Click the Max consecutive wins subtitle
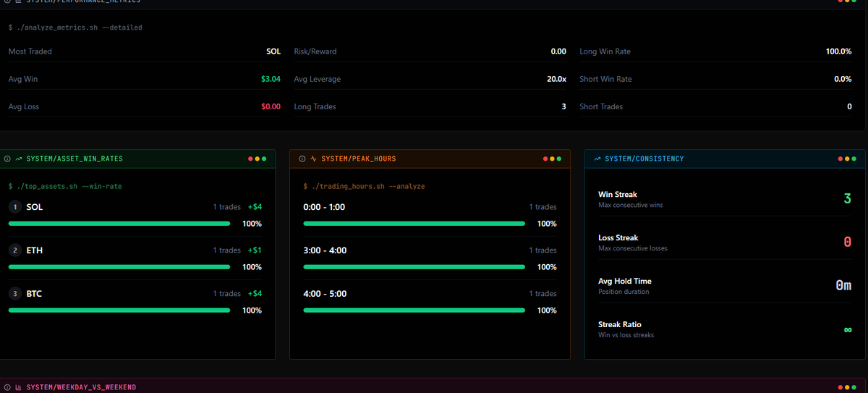 tap(630, 205)
